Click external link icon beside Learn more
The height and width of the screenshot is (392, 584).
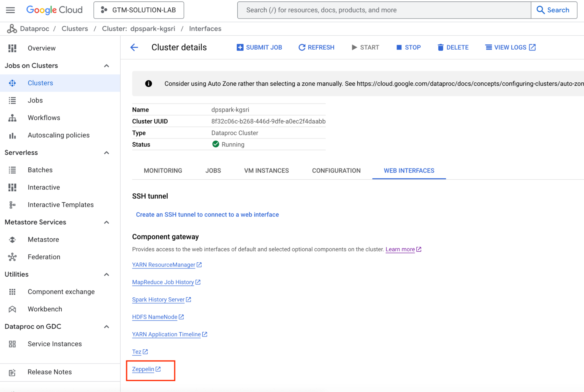pyautogui.click(x=419, y=249)
